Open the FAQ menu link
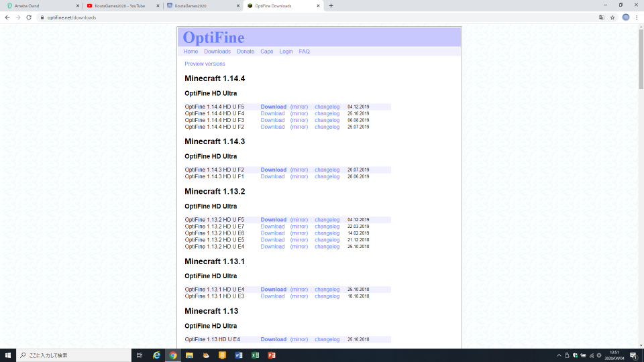 (305, 52)
